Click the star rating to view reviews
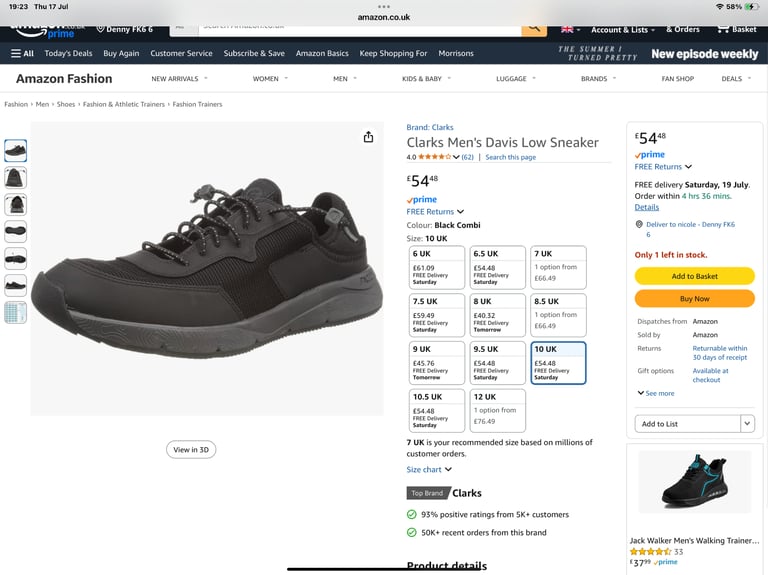768x575 pixels. point(434,157)
